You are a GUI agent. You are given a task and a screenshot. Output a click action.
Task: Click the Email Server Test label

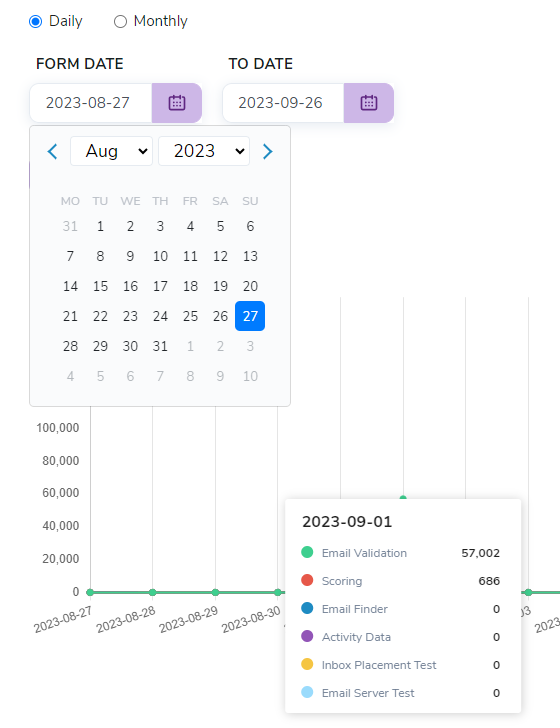click(x=368, y=693)
